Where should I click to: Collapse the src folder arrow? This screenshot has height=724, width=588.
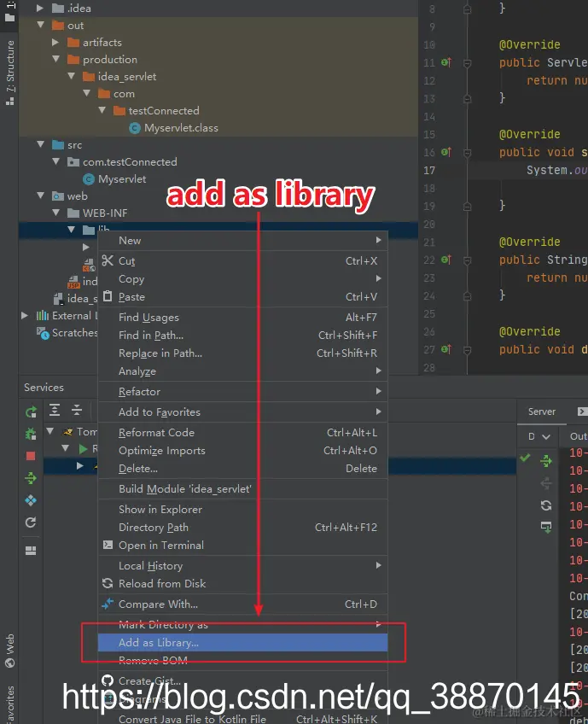point(41,144)
